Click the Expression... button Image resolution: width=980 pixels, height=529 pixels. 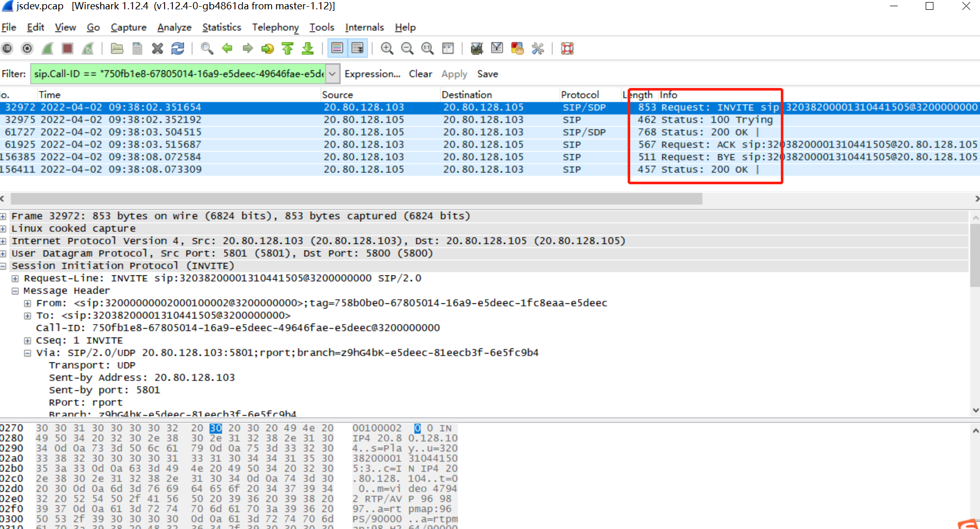372,74
